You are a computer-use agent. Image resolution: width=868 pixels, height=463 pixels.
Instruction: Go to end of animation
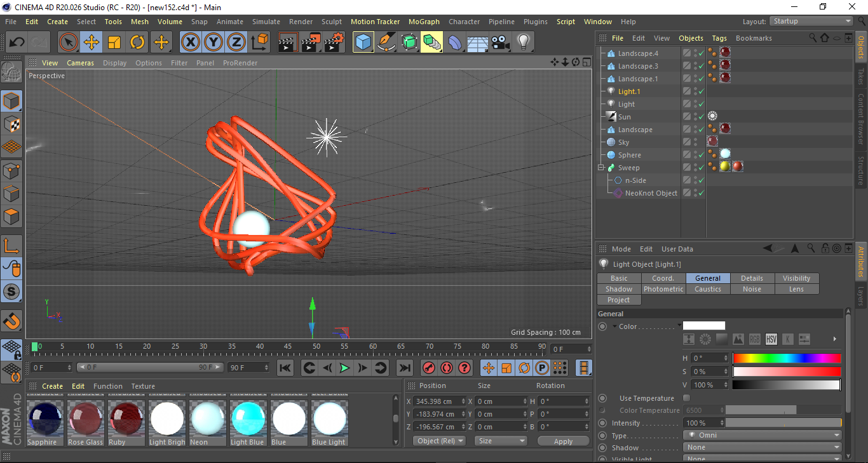click(x=405, y=368)
